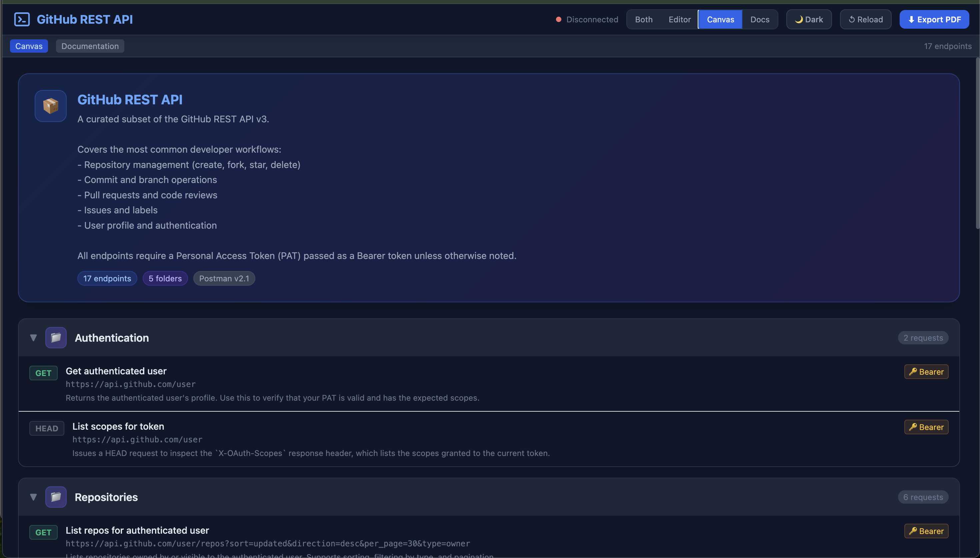This screenshot has width=980, height=558.
Task: Click the Export PDF button
Action: coord(934,20)
